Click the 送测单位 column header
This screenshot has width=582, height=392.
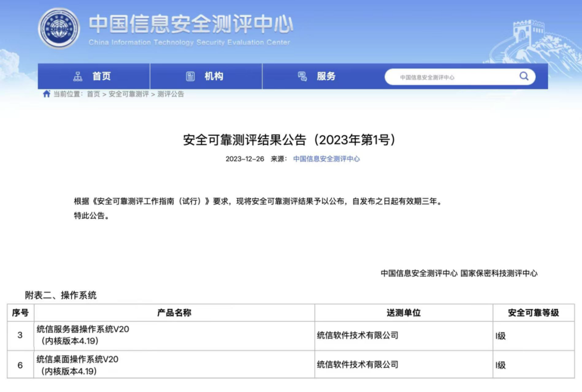coord(404,313)
